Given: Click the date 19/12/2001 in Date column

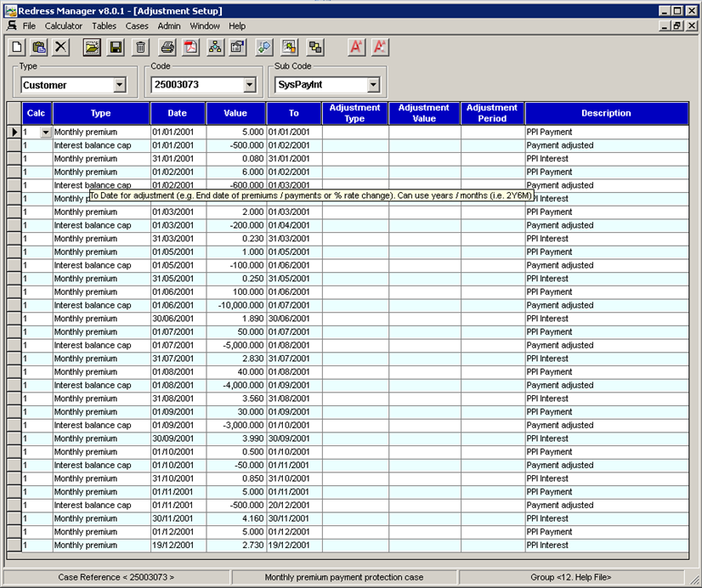Looking at the screenshot, I should 178,545.
